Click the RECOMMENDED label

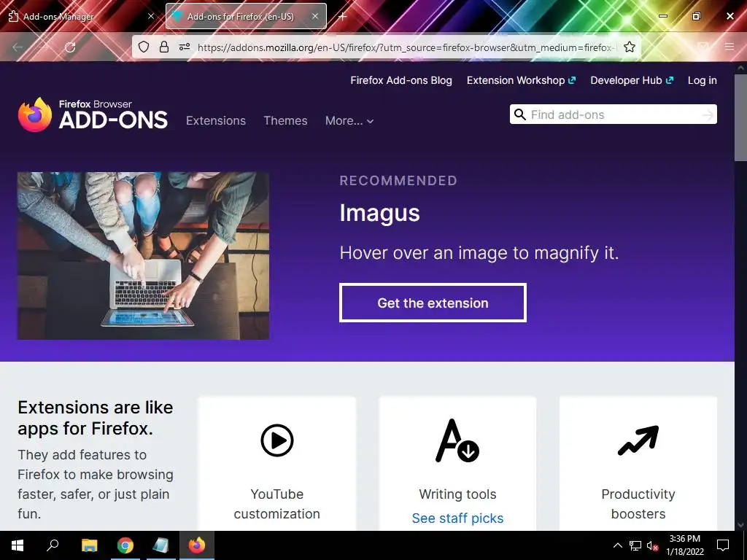coord(398,181)
